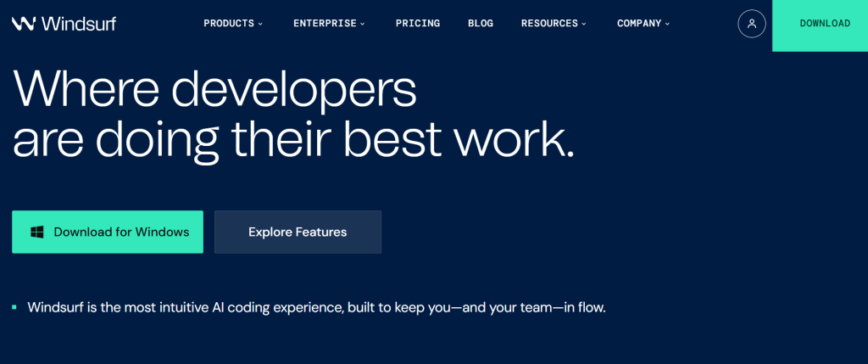Click the Windsurf wave logo icon

pyautogui.click(x=24, y=24)
